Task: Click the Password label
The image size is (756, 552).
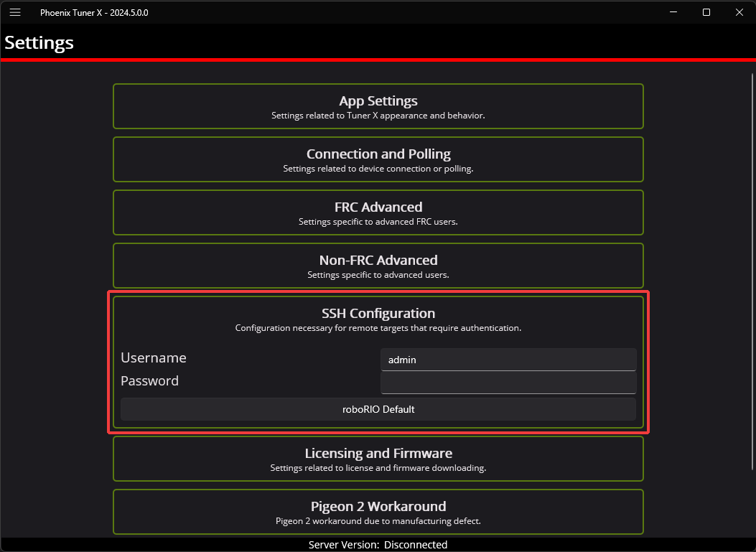Action: point(149,381)
